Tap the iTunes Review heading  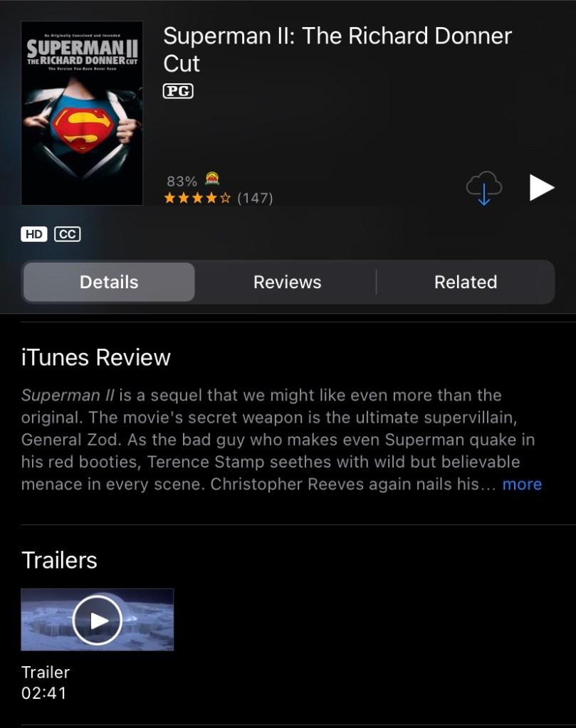point(95,357)
